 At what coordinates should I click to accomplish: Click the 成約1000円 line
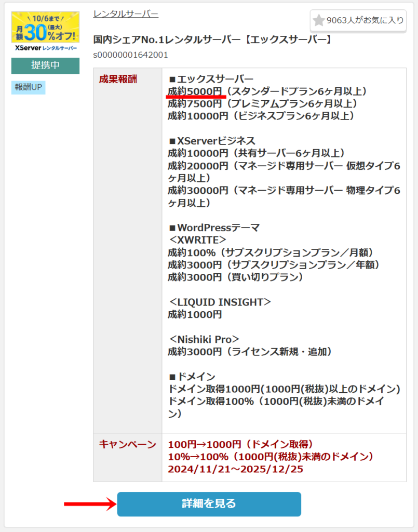195,314
